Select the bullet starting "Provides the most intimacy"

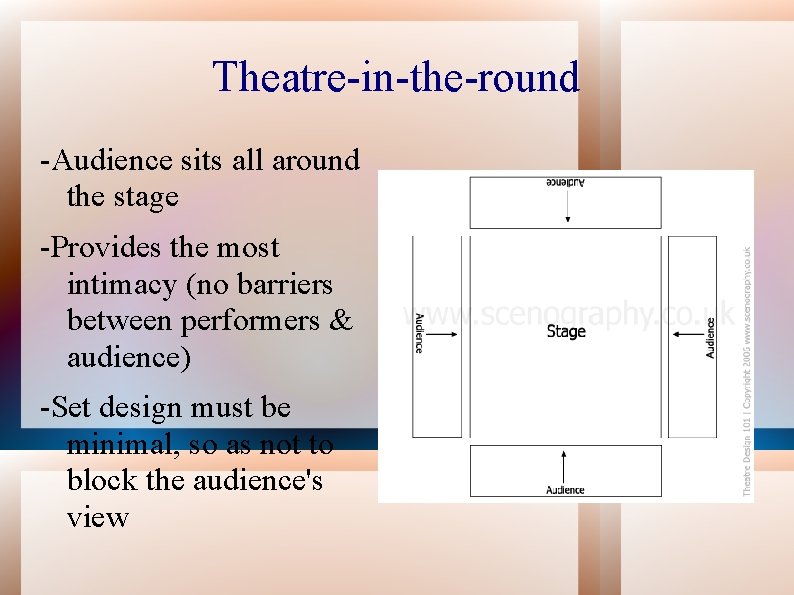(x=196, y=302)
